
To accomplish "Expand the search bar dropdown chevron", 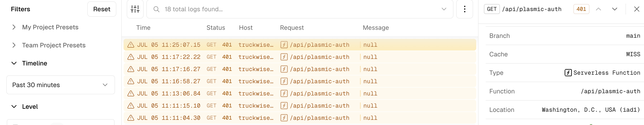I will [444, 9].
